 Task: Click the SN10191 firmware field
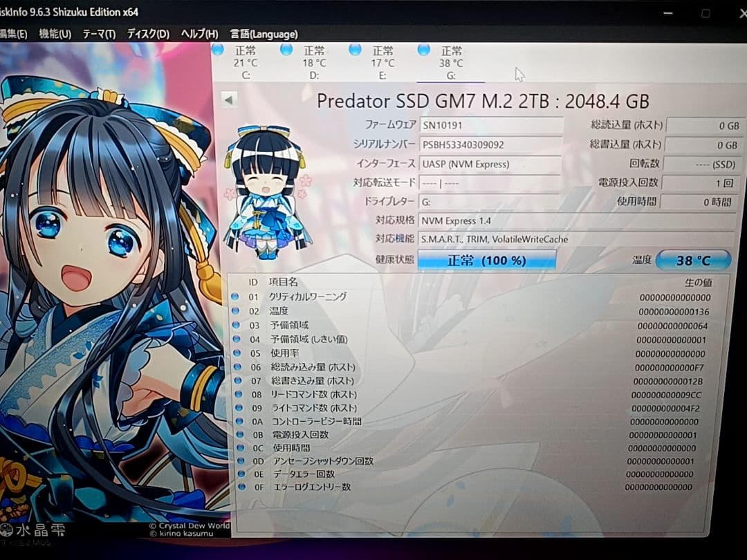[491, 125]
